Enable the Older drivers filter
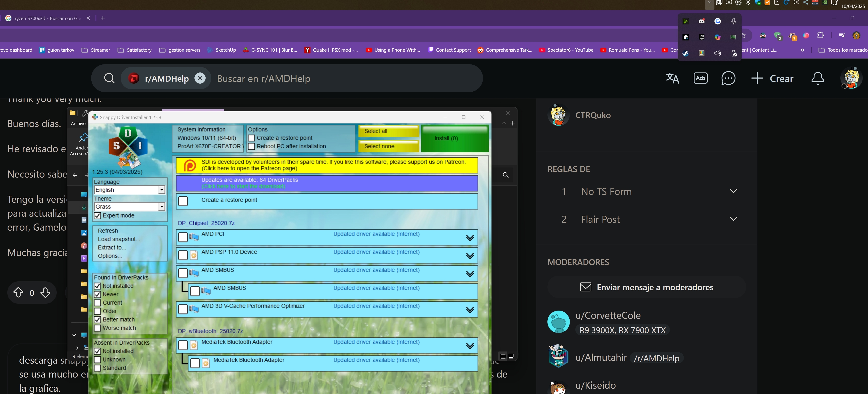 click(x=97, y=311)
